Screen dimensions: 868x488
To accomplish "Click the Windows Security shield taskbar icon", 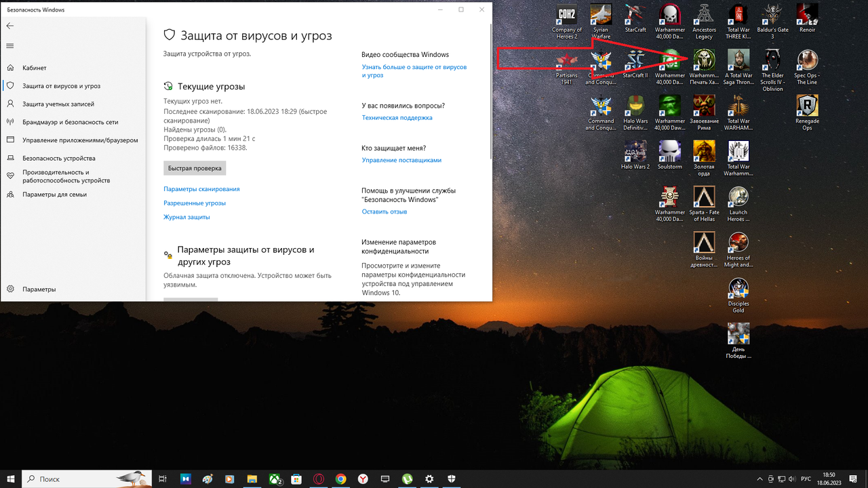I will pyautogui.click(x=452, y=479).
